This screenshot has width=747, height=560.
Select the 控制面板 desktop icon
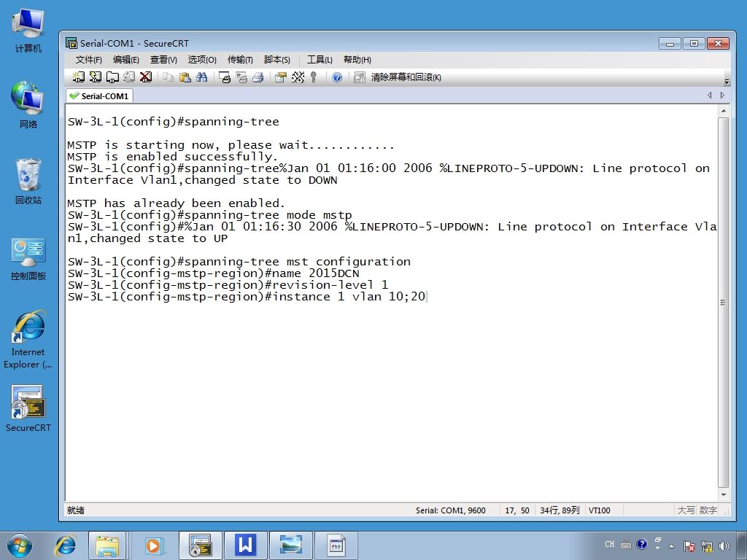28,259
